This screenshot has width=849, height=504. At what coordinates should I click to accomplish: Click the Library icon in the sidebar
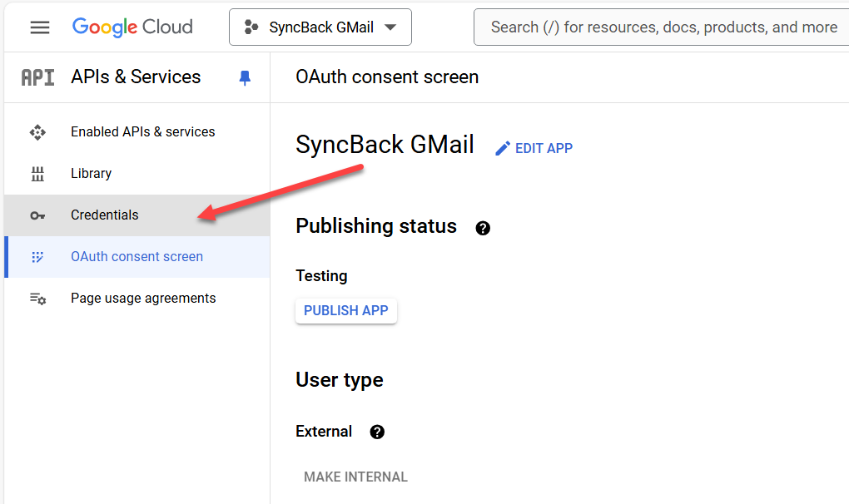pyautogui.click(x=37, y=174)
